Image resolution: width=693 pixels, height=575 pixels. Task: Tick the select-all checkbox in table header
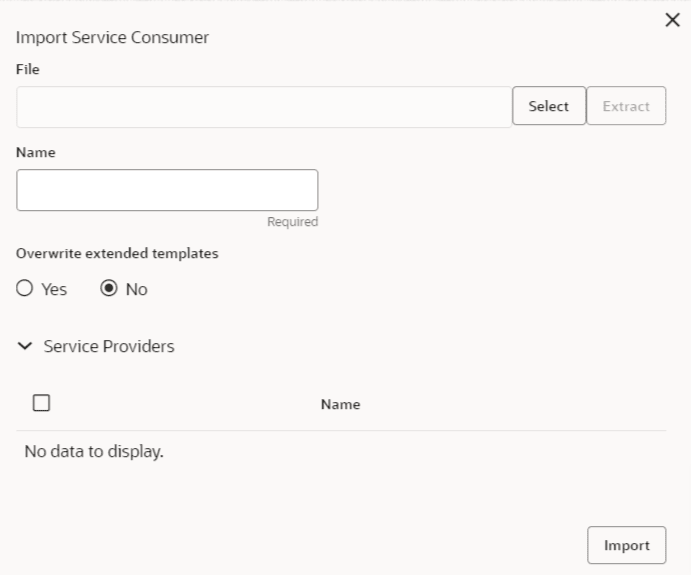[41, 403]
